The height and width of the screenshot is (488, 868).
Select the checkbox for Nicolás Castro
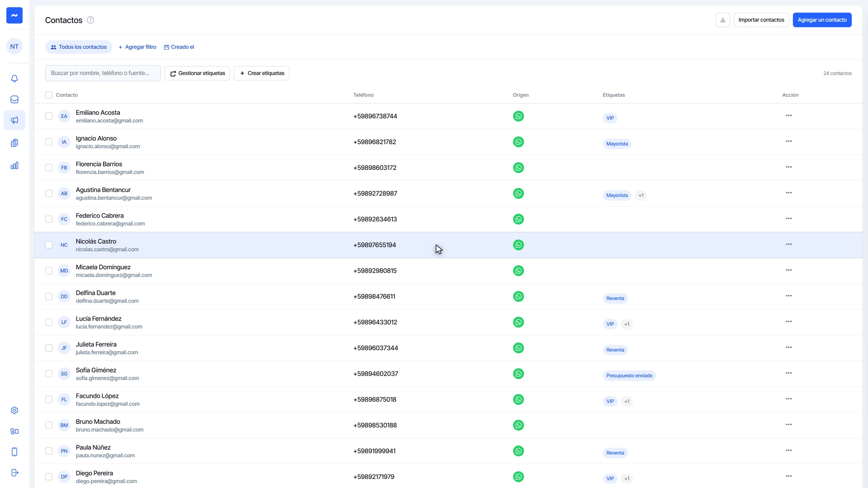coord(49,245)
